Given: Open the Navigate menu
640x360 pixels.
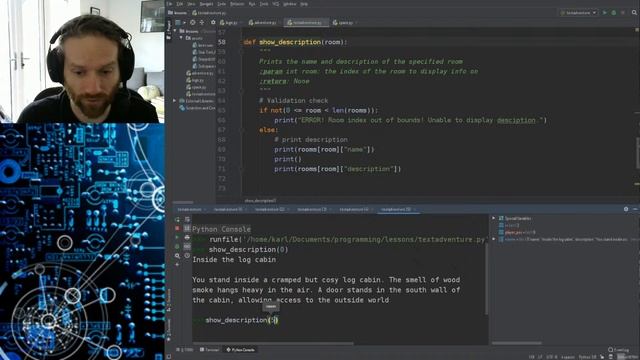Looking at the screenshot, I should (x=206, y=4).
